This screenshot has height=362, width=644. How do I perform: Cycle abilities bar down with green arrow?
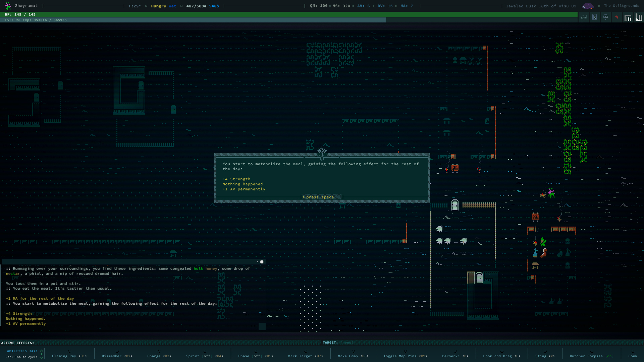coord(42,358)
